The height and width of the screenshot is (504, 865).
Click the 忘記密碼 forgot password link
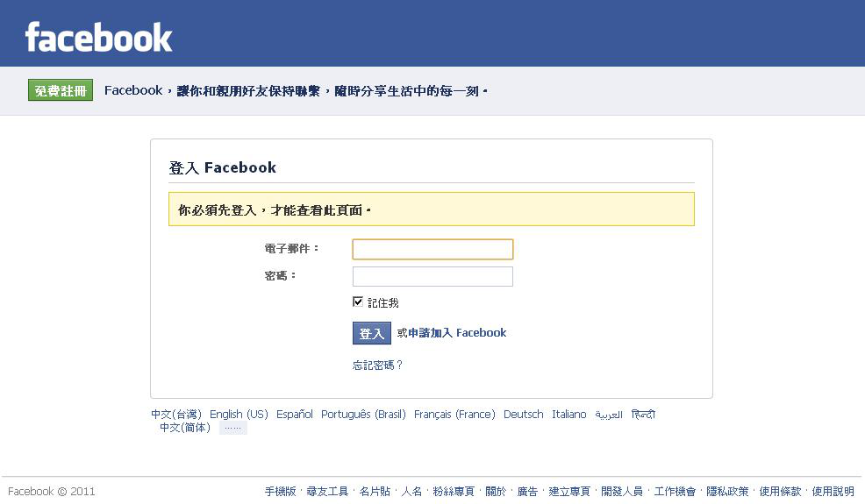(x=377, y=365)
